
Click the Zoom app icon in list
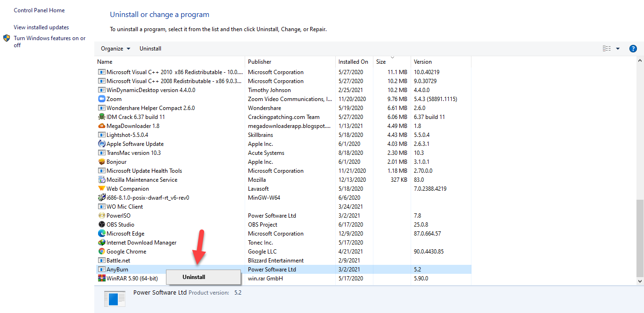tap(101, 99)
